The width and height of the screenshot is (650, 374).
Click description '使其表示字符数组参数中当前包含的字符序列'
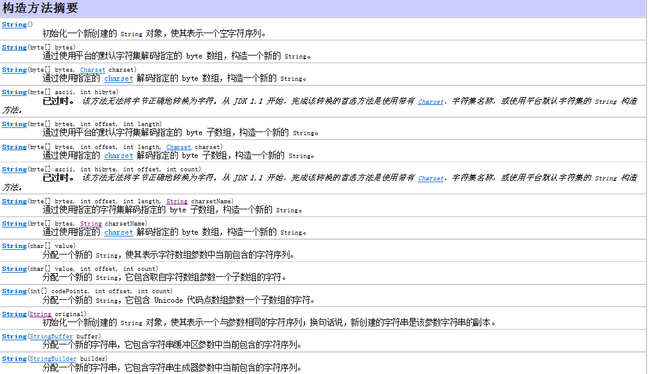pyautogui.click(x=209, y=255)
